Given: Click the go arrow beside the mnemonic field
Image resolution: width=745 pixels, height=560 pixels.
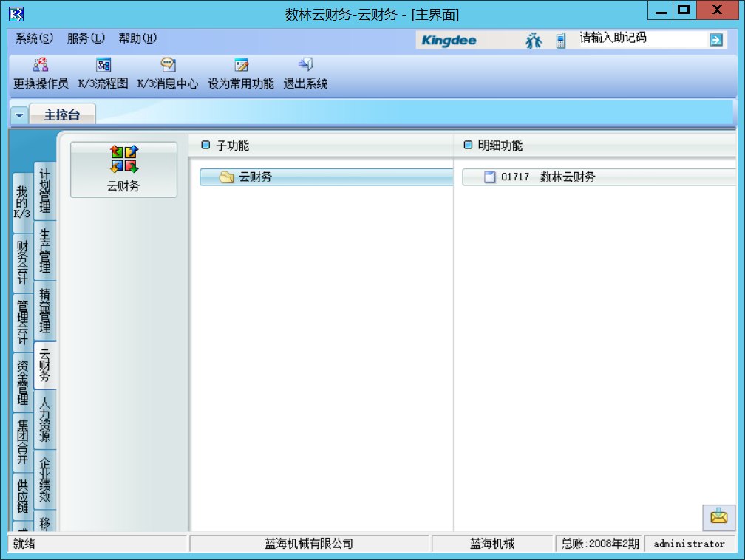Looking at the screenshot, I should (715, 40).
